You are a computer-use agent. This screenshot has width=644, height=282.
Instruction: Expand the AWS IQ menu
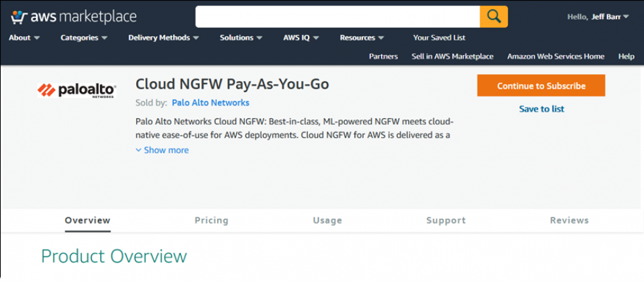[x=301, y=38]
